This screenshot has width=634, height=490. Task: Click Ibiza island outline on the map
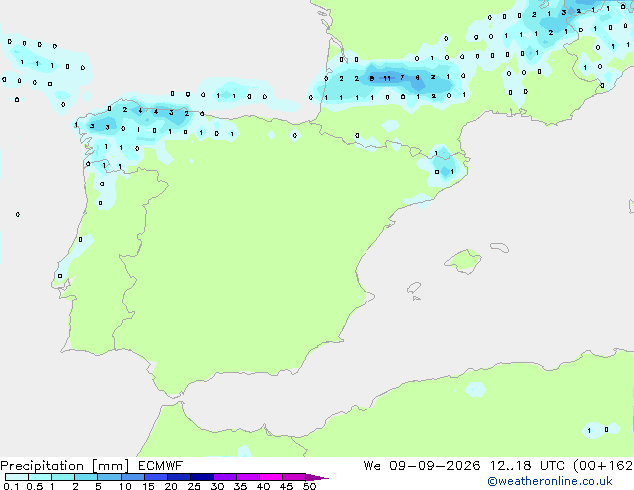pyautogui.click(x=414, y=288)
